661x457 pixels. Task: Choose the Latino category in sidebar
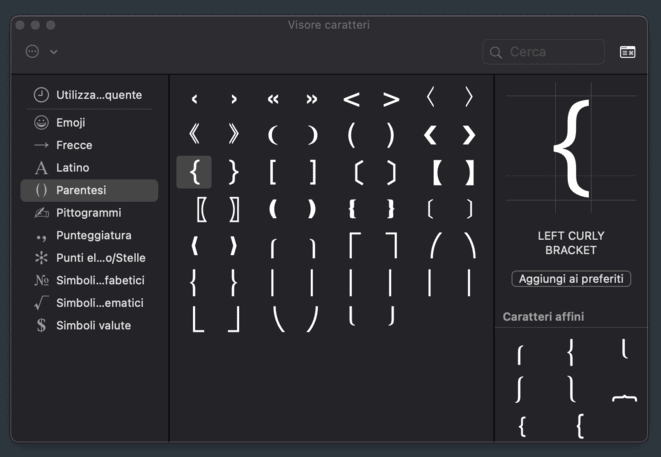pos(72,168)
